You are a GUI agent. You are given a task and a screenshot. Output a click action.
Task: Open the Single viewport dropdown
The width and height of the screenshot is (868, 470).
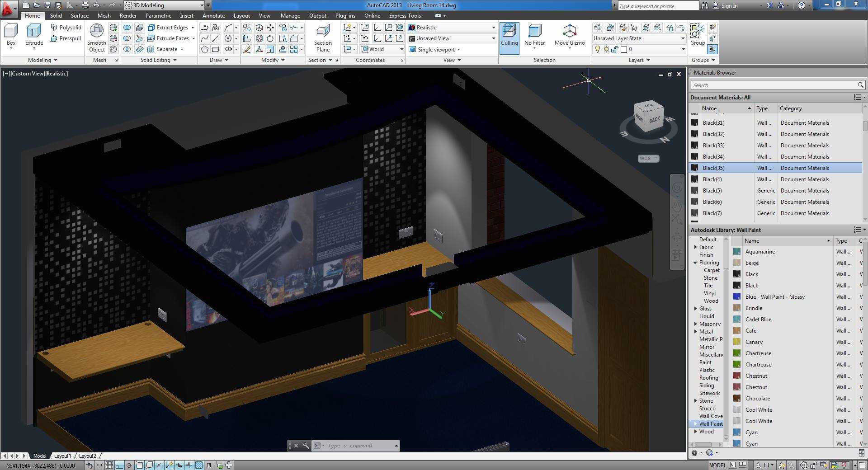click(435, 49)
